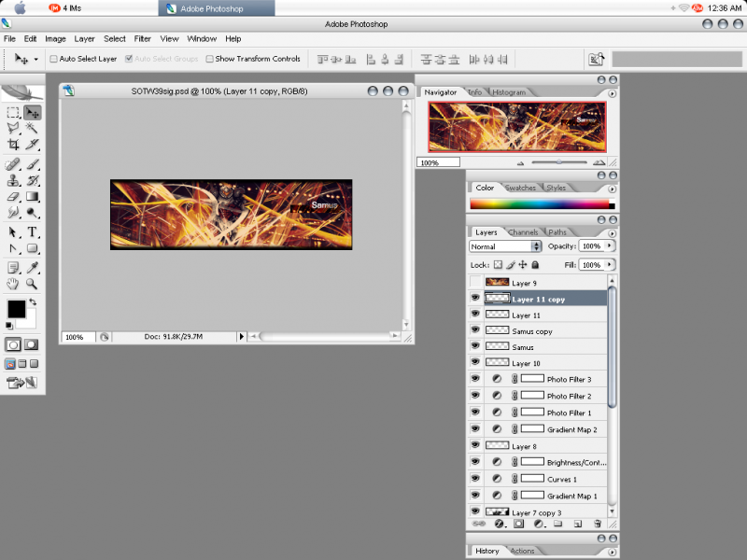Select the Shape tool
The height and width of the screenshot is (560, 747).
pos(33,248)
